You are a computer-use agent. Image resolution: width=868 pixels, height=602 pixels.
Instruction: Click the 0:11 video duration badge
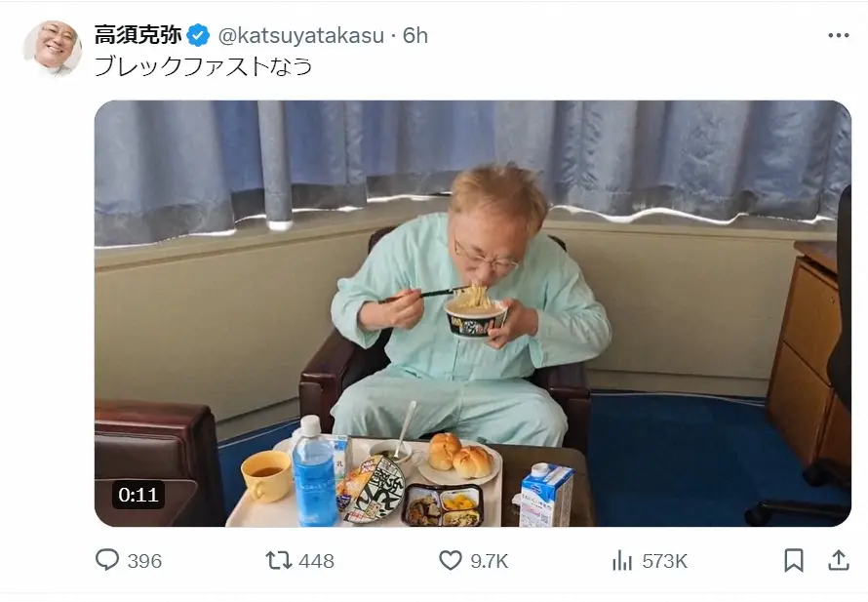tap(138, 495)
